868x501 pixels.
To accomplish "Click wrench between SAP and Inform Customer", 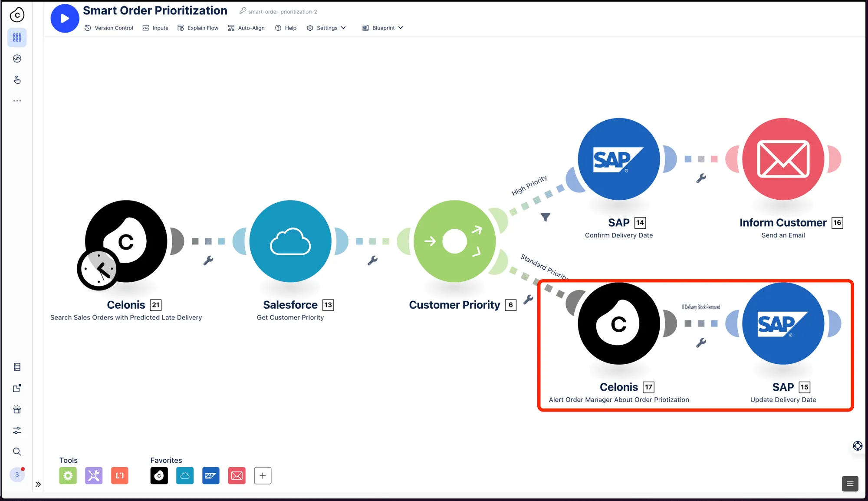I will pos(701,178).
